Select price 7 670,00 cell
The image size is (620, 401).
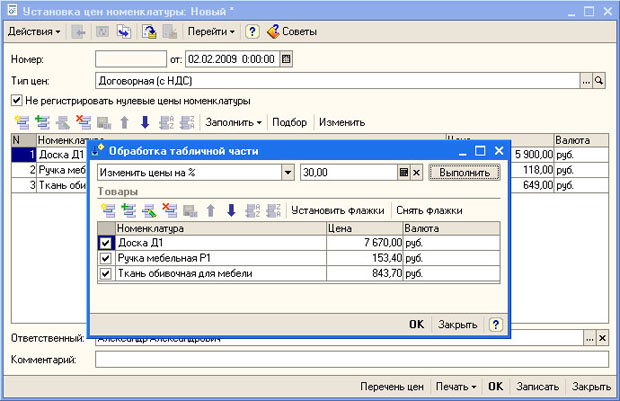365,243
